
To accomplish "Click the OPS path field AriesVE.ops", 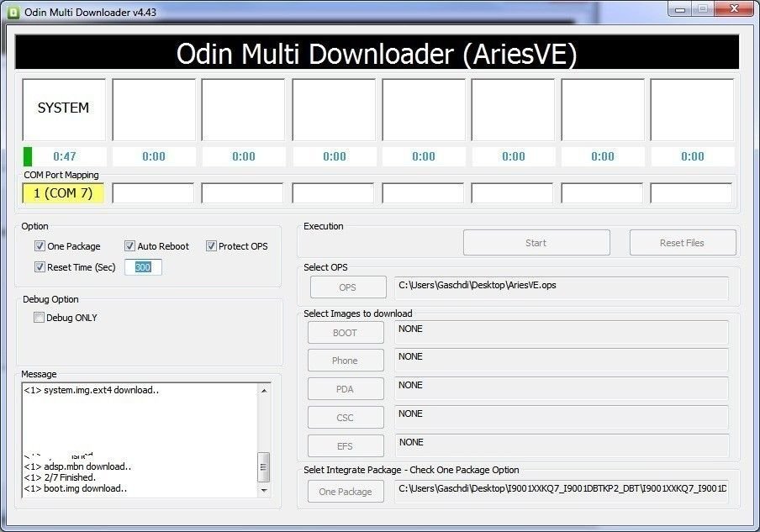I will click(562, 287).
